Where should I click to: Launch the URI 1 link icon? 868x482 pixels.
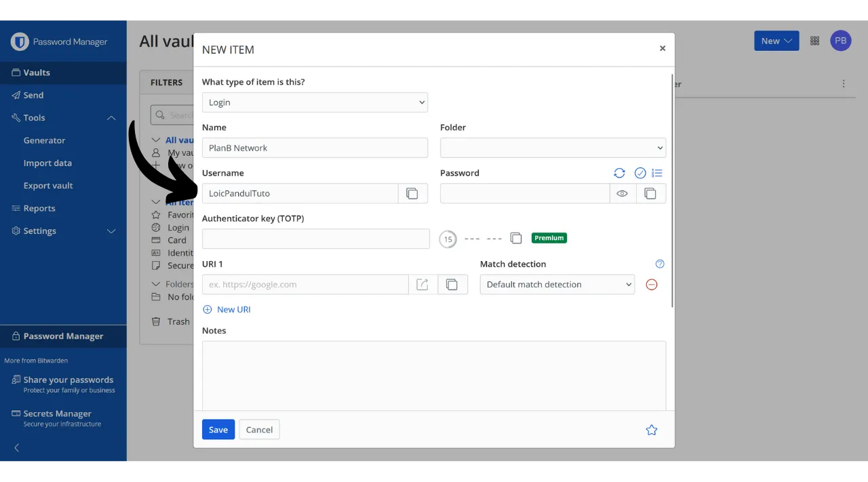(422, 285)
